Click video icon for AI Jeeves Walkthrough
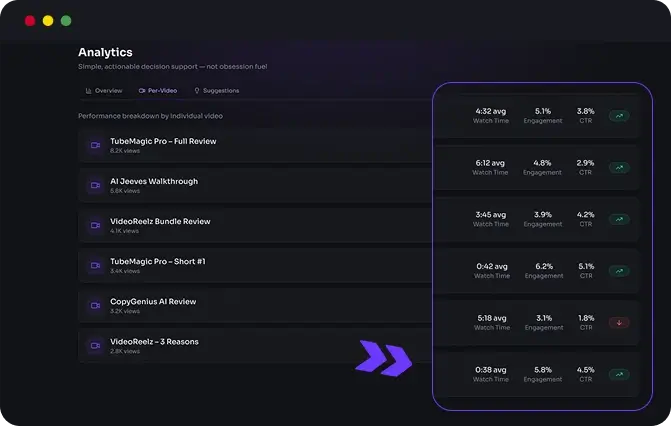Screen dimensions: 671x426 point(95,185)
